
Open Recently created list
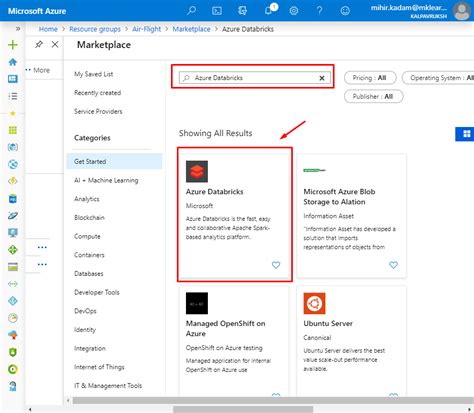(x=97, y=93)
